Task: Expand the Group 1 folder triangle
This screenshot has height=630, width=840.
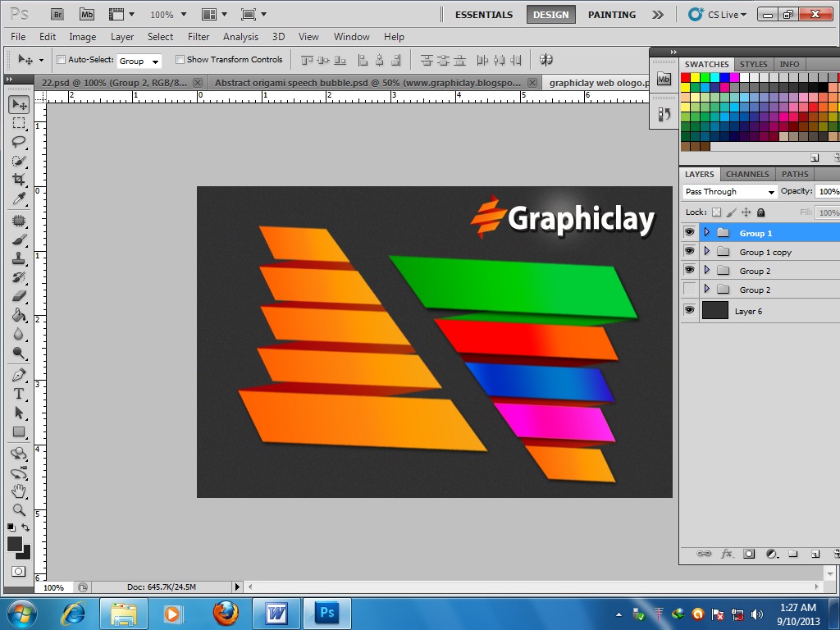Action: (x=706, y=232)
